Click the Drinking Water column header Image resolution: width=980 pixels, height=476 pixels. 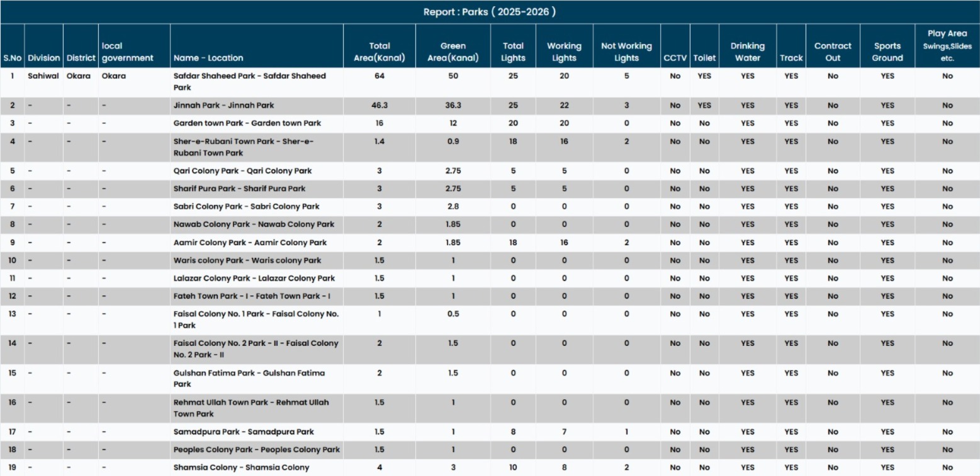coord(747,52)
